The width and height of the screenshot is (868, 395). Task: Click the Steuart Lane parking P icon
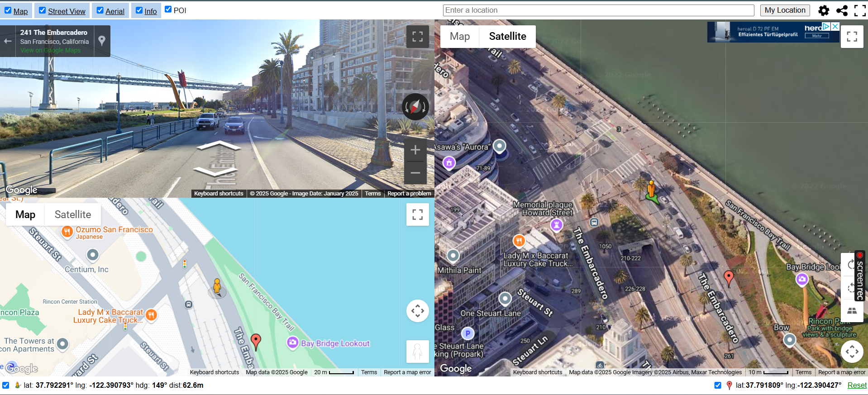467,333
